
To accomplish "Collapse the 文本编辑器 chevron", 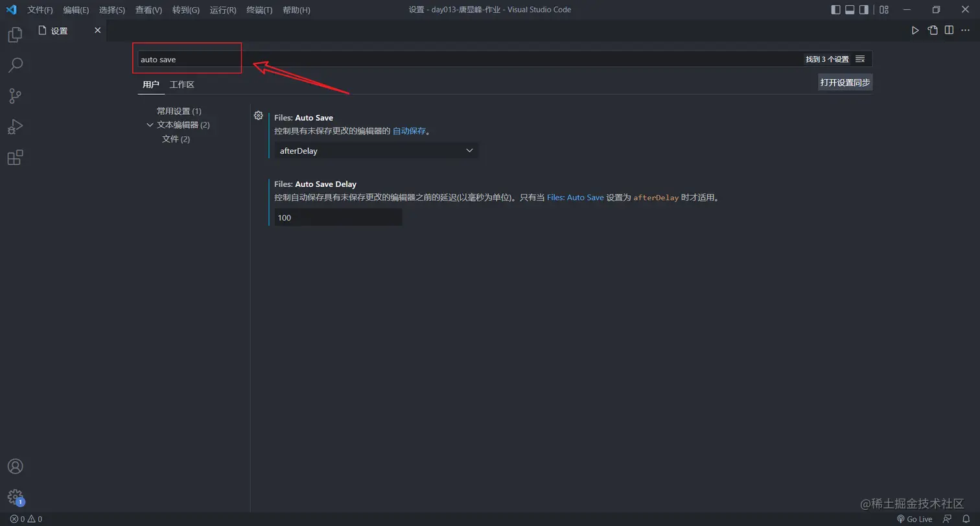I will pos(150,125).
